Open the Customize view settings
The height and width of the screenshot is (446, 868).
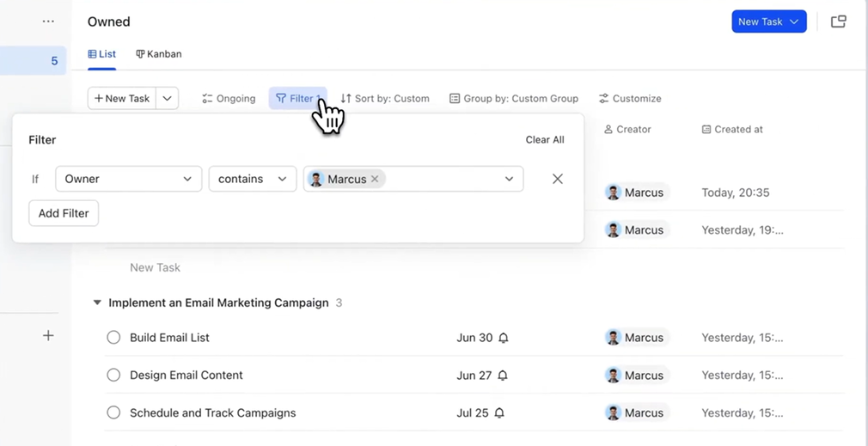tap(630, 99)
